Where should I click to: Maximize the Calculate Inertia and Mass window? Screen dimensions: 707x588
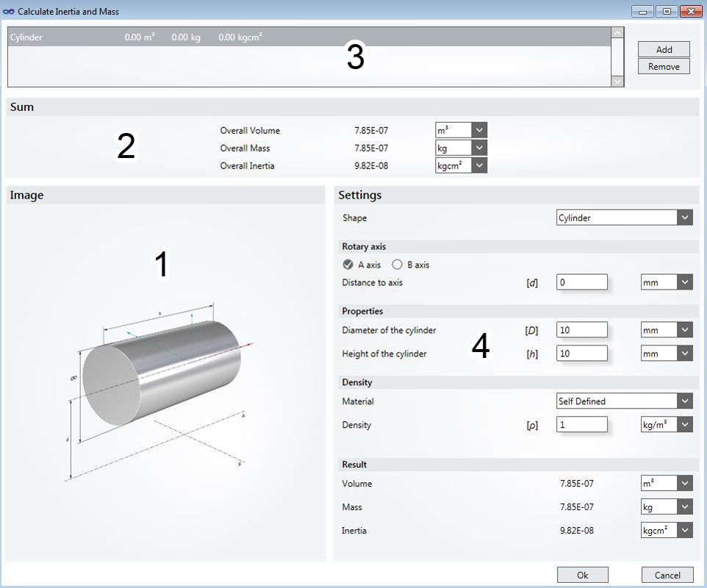click(667, 11)
